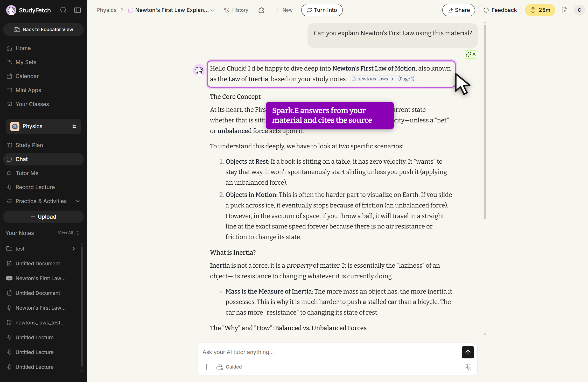Screen dimensions: 588x382
Task: Open Your Classes
Action: tap(43, 104)
